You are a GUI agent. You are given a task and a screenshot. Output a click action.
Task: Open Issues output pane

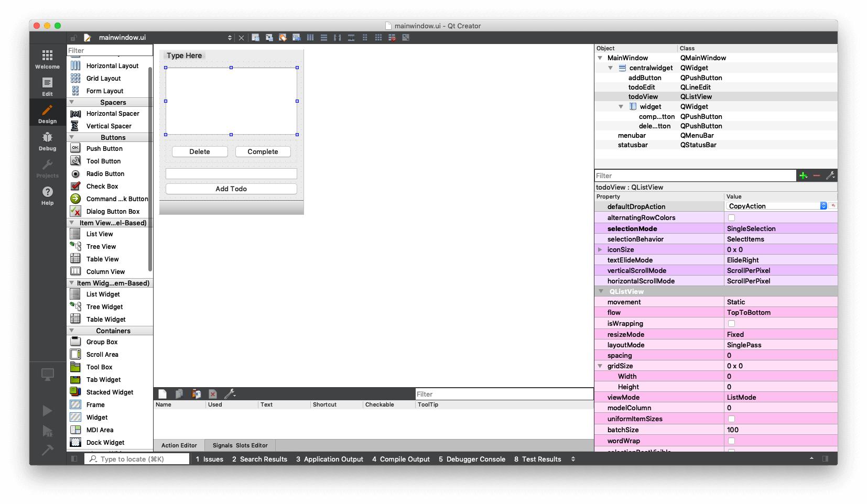click(x=210, y=459)
